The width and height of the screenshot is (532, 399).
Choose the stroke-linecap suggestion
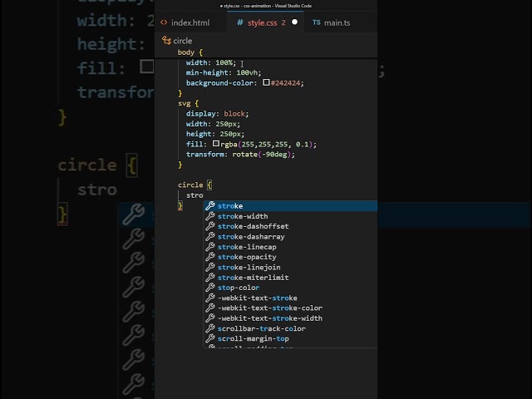pos(290,247)
